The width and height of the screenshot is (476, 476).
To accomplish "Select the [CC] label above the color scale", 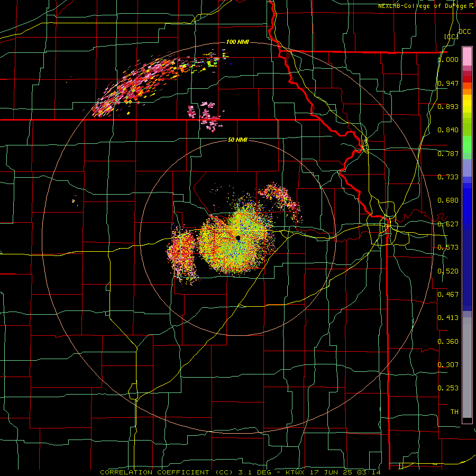I will pos(451,36).
